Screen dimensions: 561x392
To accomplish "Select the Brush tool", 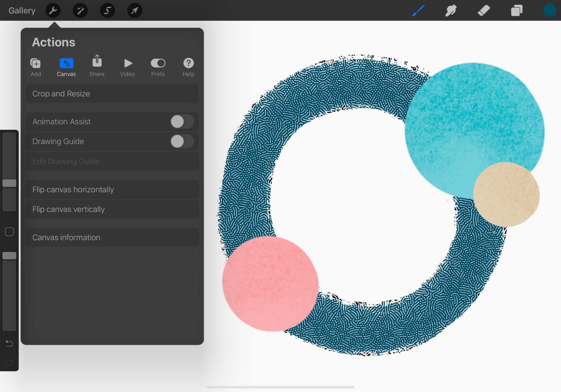I will [x=418, y=11].
